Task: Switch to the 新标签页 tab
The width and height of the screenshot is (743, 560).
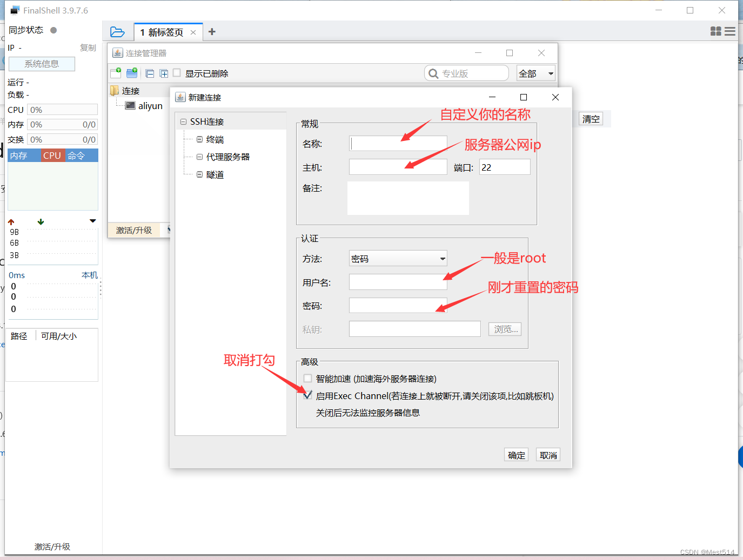Action: (162, 32)
